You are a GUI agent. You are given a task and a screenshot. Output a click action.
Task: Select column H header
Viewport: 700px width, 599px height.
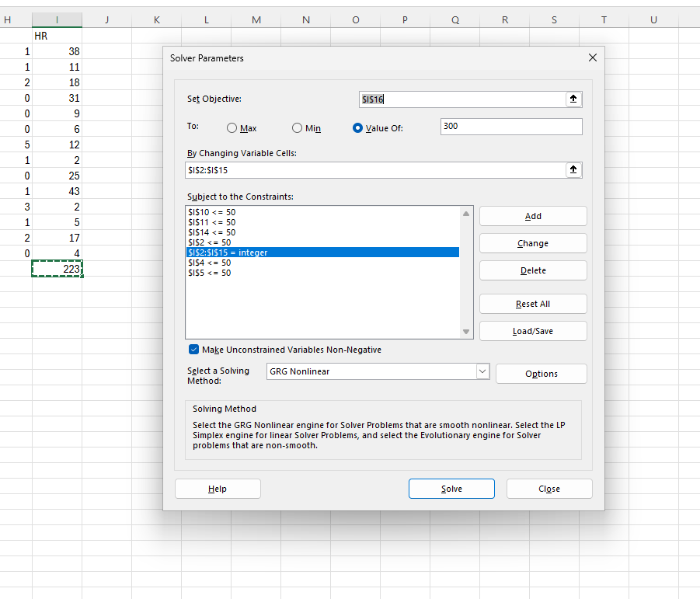pos(16,19)
